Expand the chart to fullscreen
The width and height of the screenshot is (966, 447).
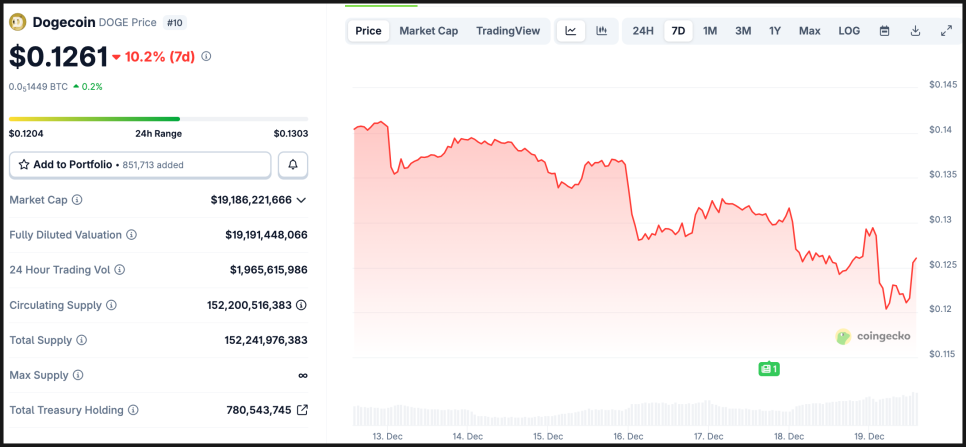point(946,31)
